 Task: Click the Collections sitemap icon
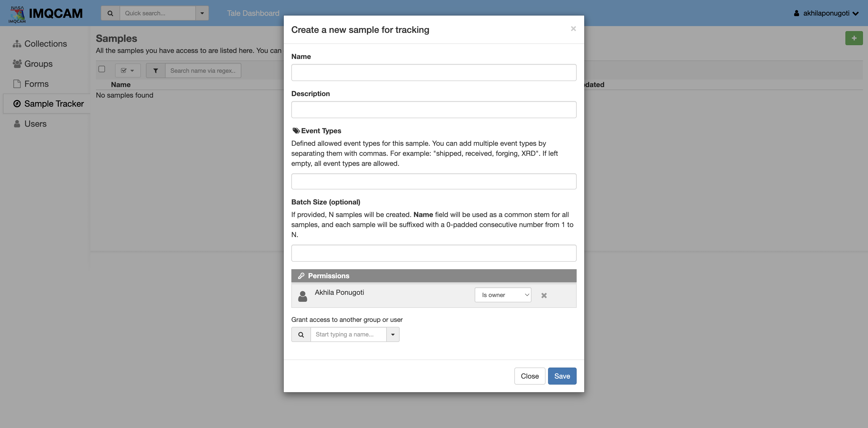17,44
